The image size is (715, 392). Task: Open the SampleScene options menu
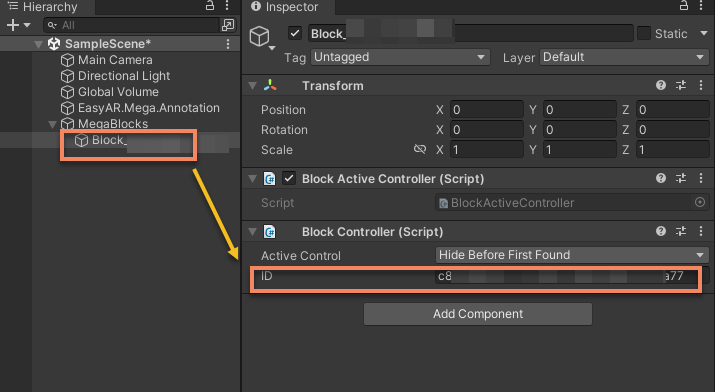pos(228,44)
